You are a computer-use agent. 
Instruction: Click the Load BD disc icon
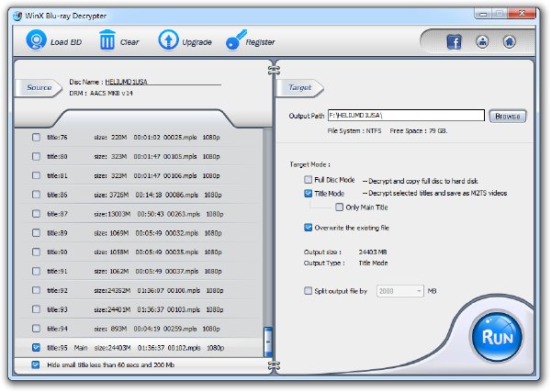tap(36, 40)
